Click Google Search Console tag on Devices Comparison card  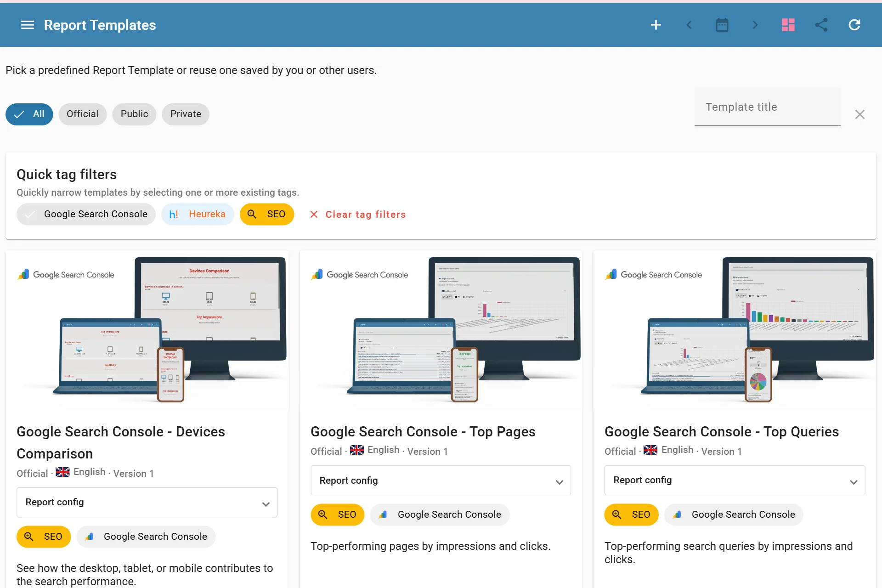pos(146,537)
